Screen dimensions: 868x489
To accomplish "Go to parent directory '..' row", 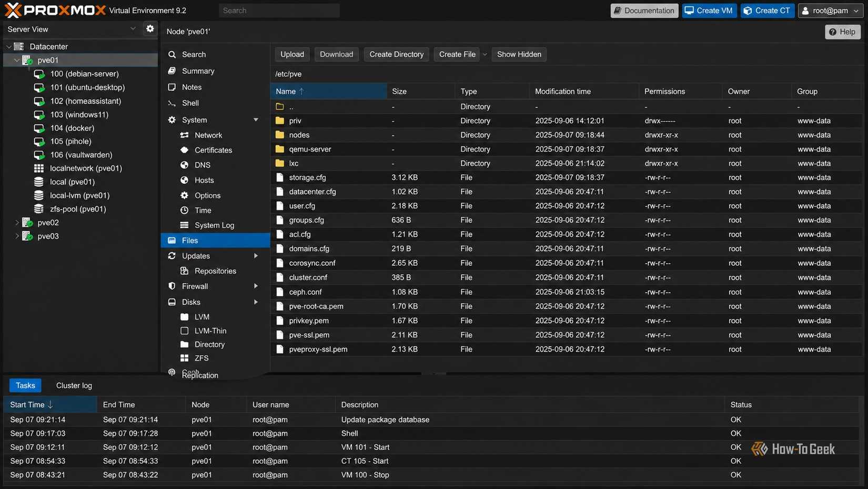I will point(567,107).
